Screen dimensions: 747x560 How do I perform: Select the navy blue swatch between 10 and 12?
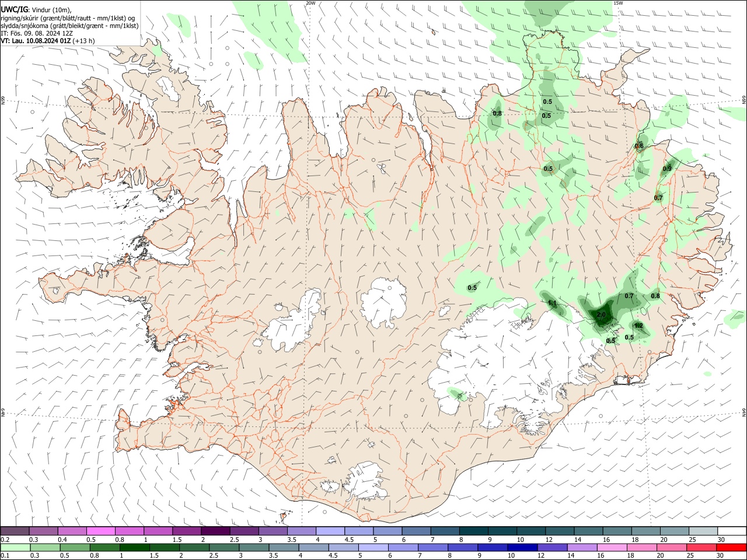523,548
